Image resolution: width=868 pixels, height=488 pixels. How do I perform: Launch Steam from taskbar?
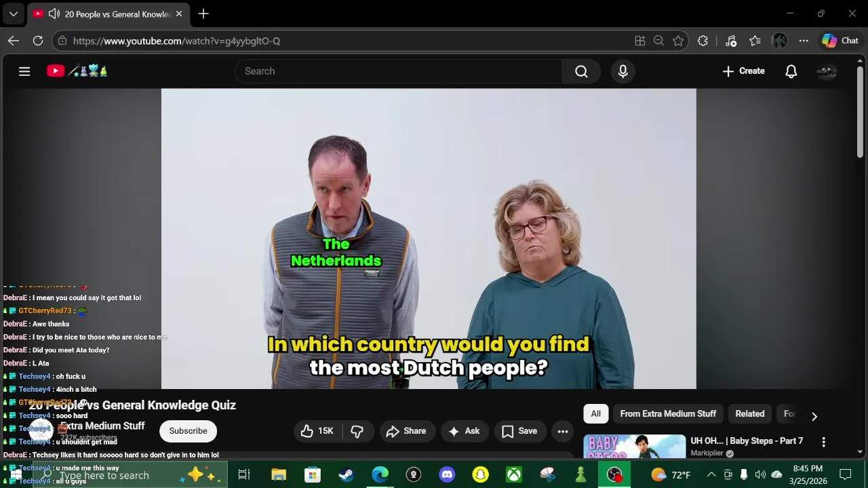point(346,474)
